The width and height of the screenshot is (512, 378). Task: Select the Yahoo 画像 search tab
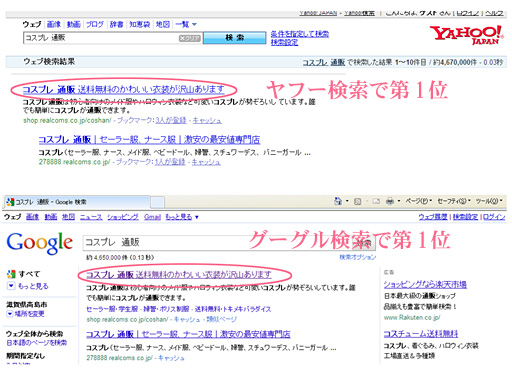[x=54, y=24]
